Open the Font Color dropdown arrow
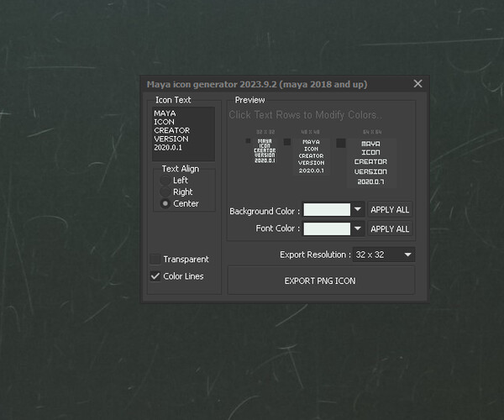Image resolution: width=504 pixels, height=420 pixels. (358, 228)
